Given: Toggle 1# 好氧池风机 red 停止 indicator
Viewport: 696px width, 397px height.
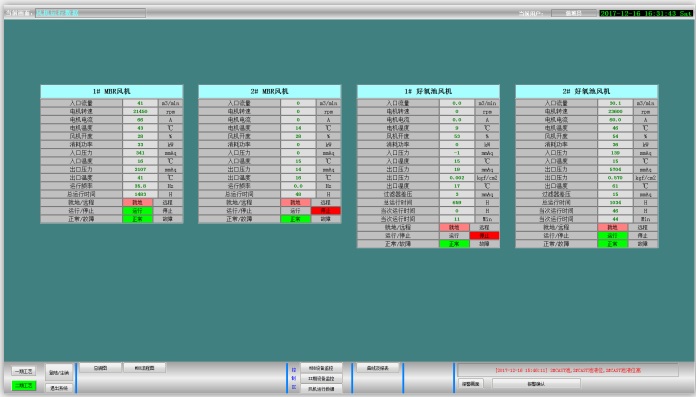Looking at the screenshot, I should tap(484, 235).
